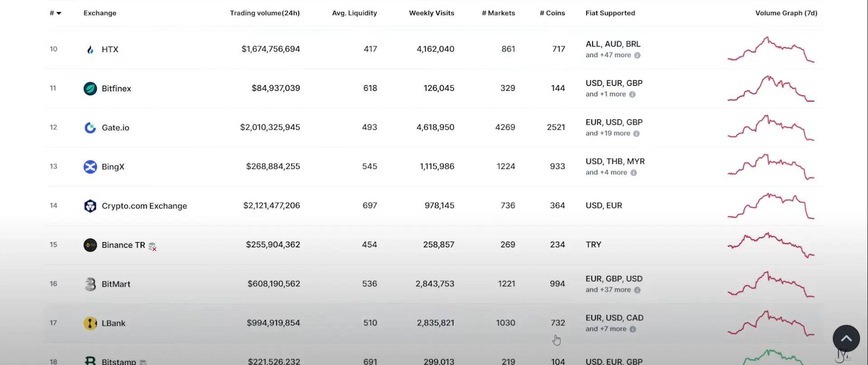Sort table by Exchange column header
The height and width of the screenshot is (365, 868).
click(x=100, y=13)
